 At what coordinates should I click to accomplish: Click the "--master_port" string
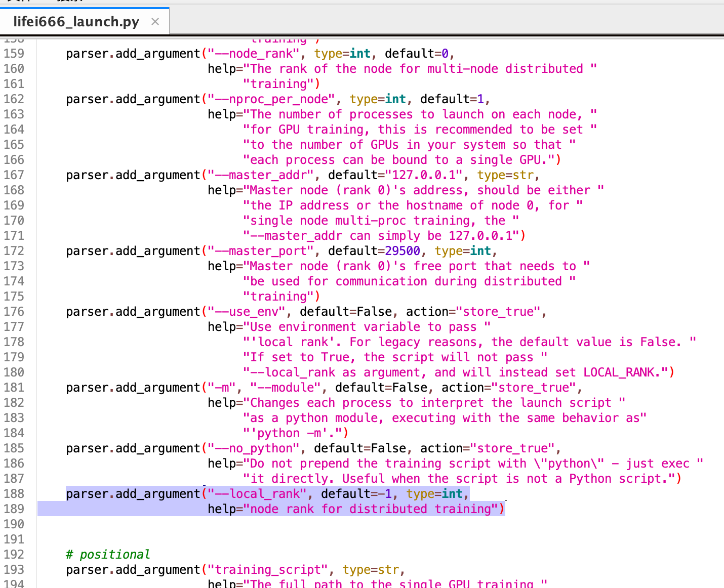[x=261, y=251]
